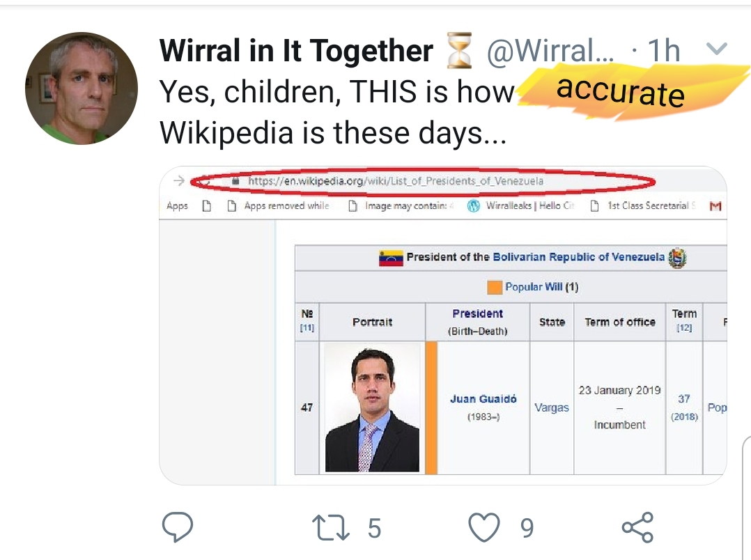Click the Venezuela flag icon in table header

pyautogui.click(x=392, y=258)
